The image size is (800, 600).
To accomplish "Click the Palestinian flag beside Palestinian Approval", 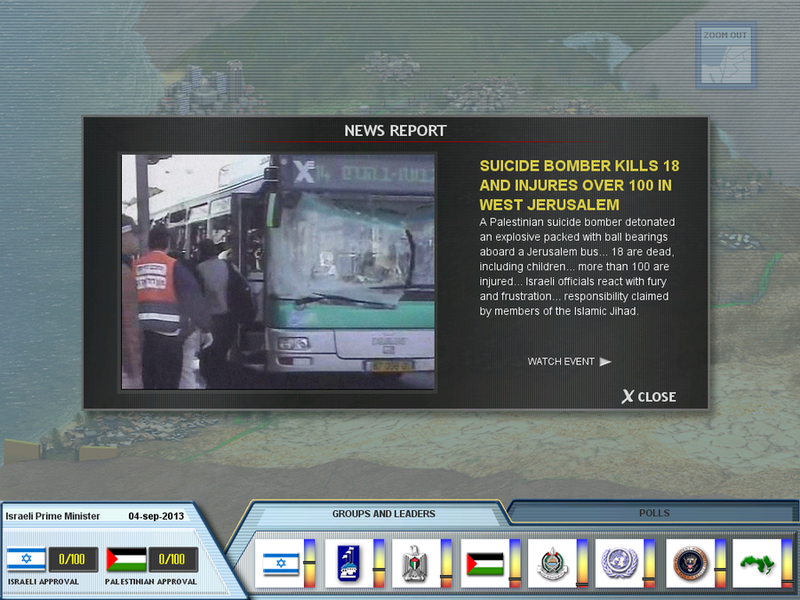I will [x=127, y=559].
